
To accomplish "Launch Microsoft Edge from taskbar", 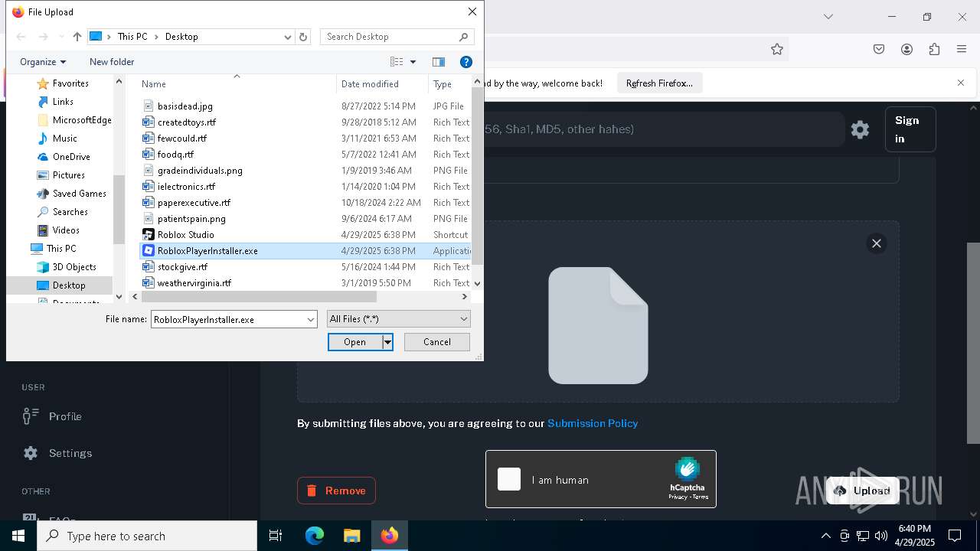I will (x=315, y=536).
